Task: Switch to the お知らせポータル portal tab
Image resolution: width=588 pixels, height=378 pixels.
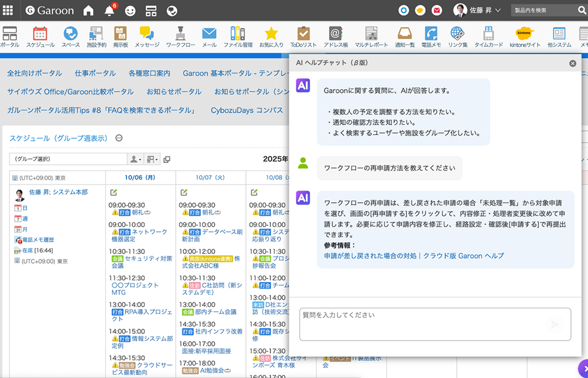Action: [174, 92]
